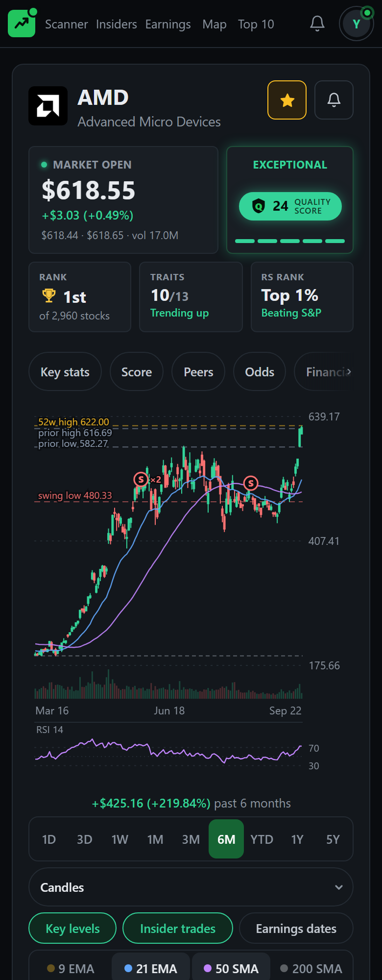Image resolution: width=382 pixels, height=980 pixels.
Task: Select the 5Y time range
Action: pos(333,839)
